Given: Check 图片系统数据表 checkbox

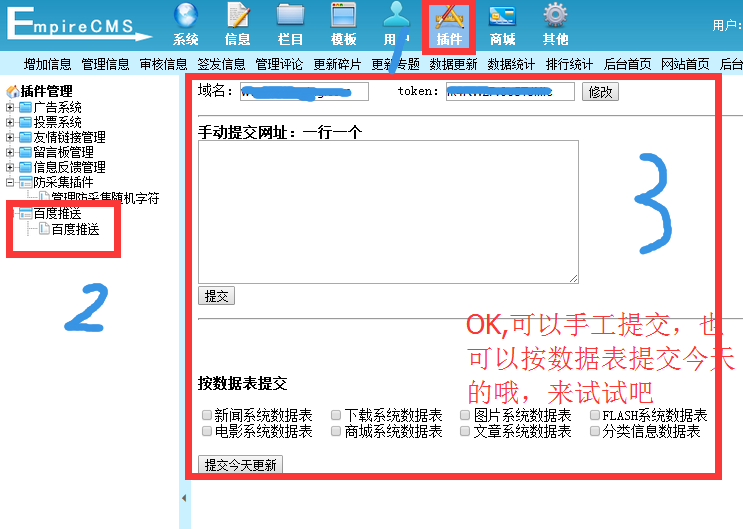Looking at the screenshot, I should (x=465, y=415).
